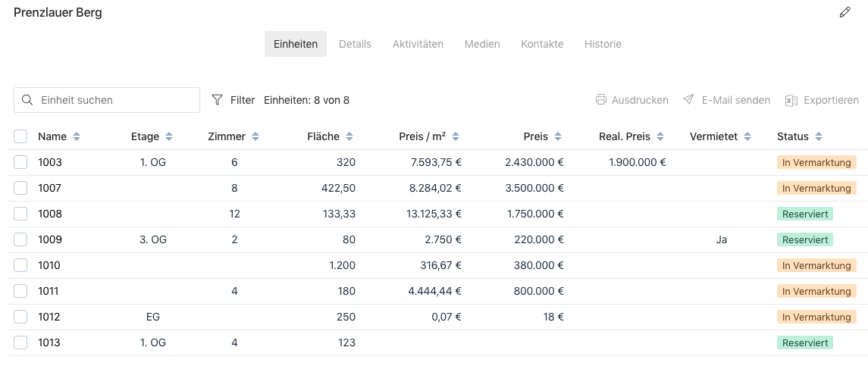Sort by Status using its arrow icon
This screenshot has width=868, height=369.
point(819,136)
